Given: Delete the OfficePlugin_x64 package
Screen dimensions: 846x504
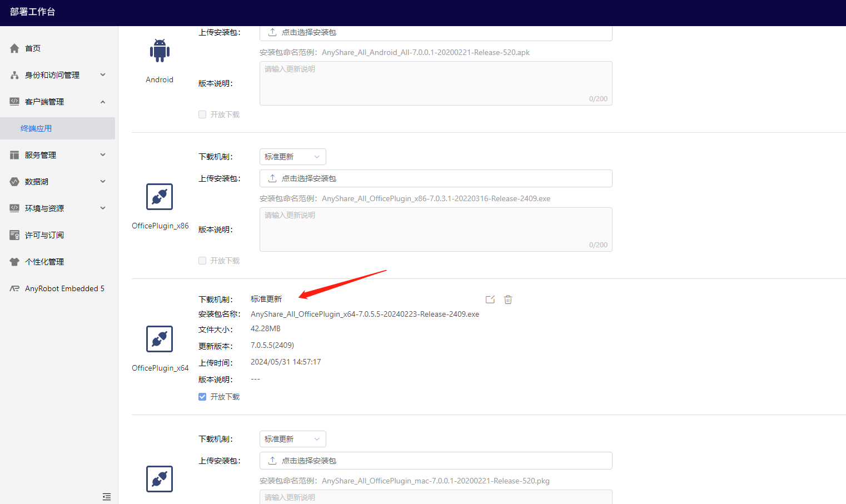Looking at the screenshot, I should (x=508, y=300).
